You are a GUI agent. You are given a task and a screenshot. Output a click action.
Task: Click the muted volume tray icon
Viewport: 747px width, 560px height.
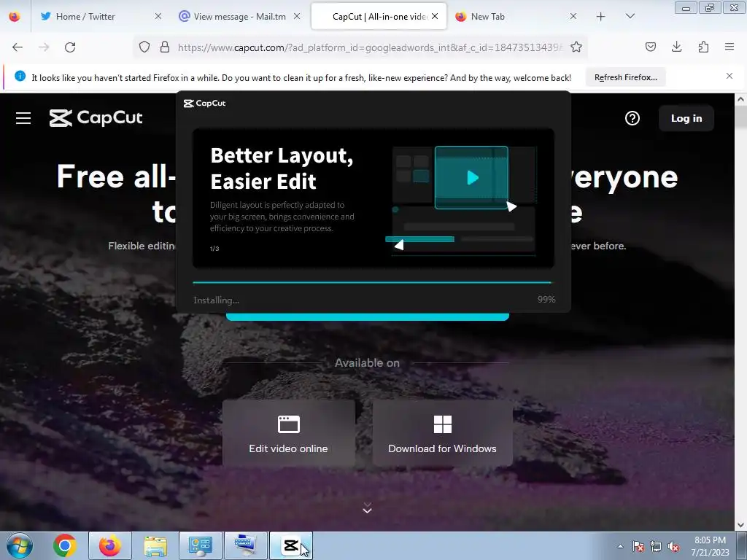click(x=673, y=546)
